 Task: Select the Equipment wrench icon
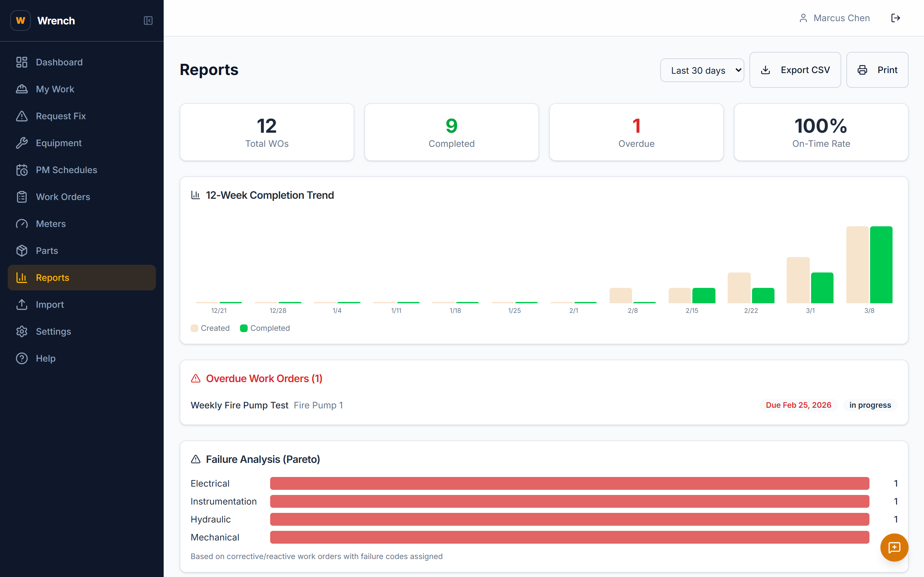[22, 143]
